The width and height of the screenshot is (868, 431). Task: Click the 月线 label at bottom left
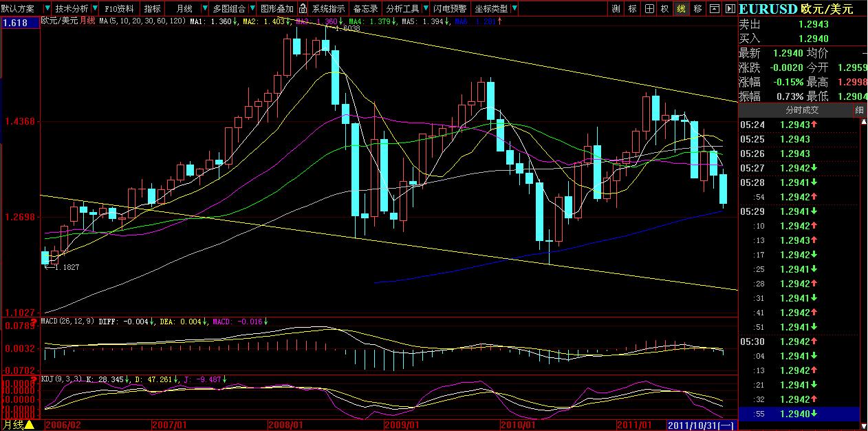click(12, 425)
